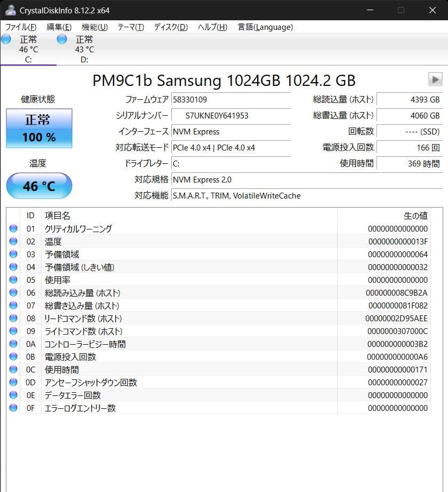Click the status indicator next to 温度 row
The height and width of the screenshot is (492, 448).
[13, 241]
